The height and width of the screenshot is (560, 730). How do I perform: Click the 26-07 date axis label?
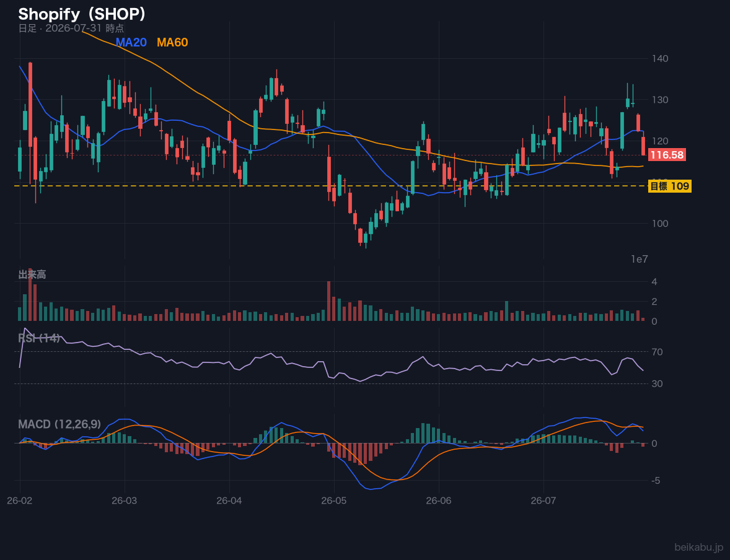click(x=543, y=501)
